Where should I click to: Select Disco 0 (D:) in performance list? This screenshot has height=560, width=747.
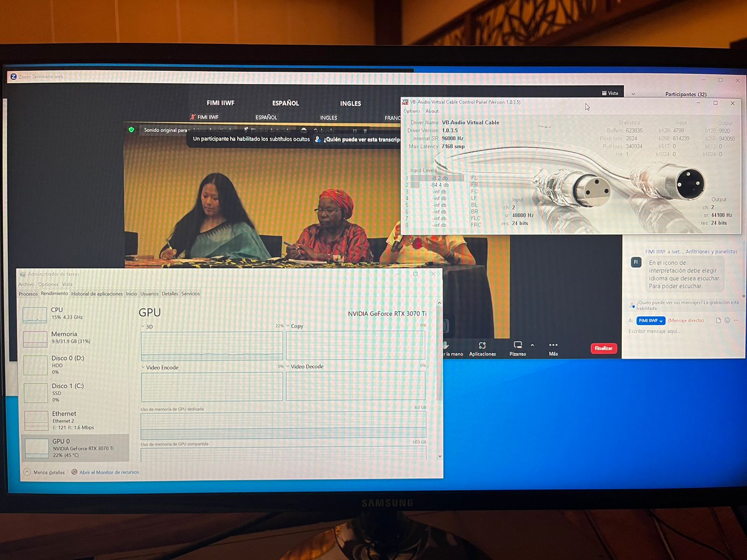pyautogui.click(x=75, y=365)
